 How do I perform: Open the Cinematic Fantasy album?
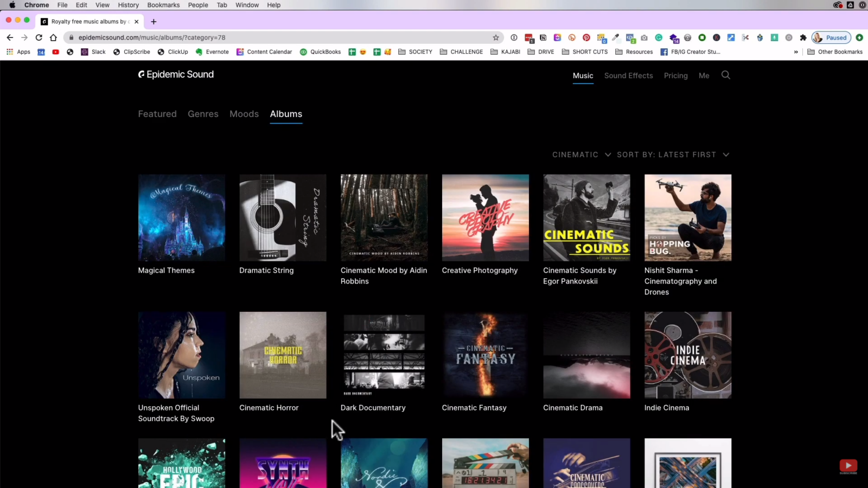click(485, 355)
